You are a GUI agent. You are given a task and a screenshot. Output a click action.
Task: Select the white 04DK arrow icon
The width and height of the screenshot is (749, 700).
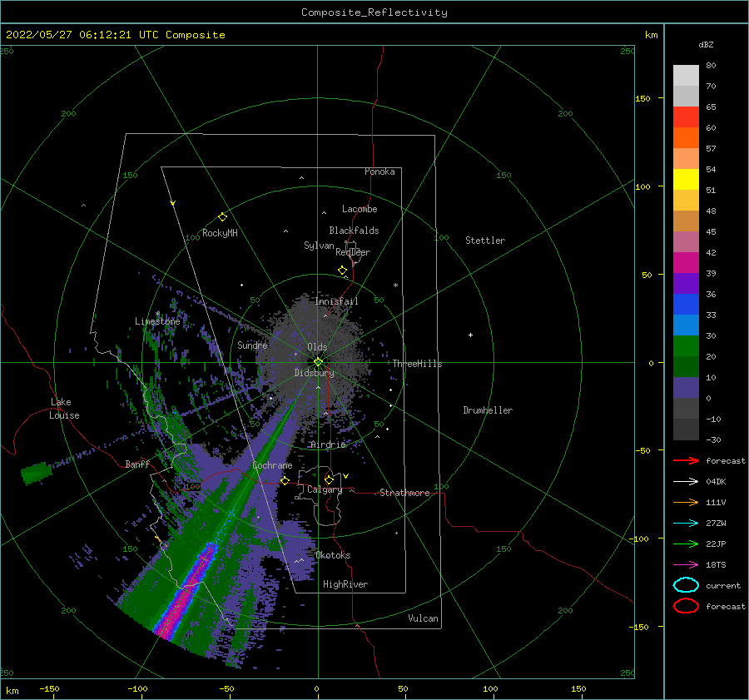tap(686, 482)
